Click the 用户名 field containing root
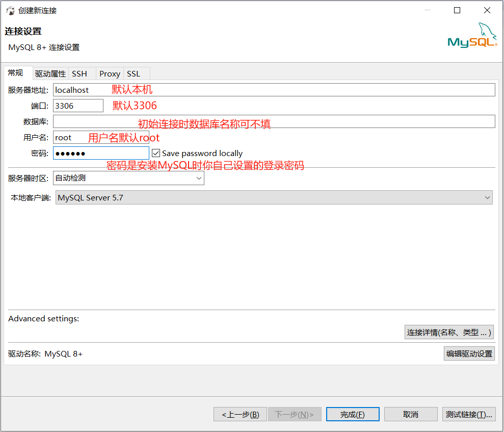504x432 pixels. 101,137
